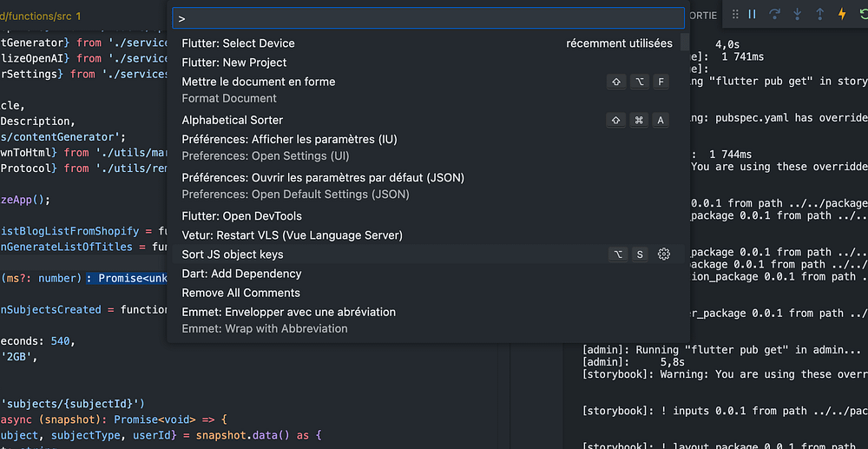This screenshot has width=868, height=449.
Task: Choose Mettre le document en forme
Action: [429, 89]
